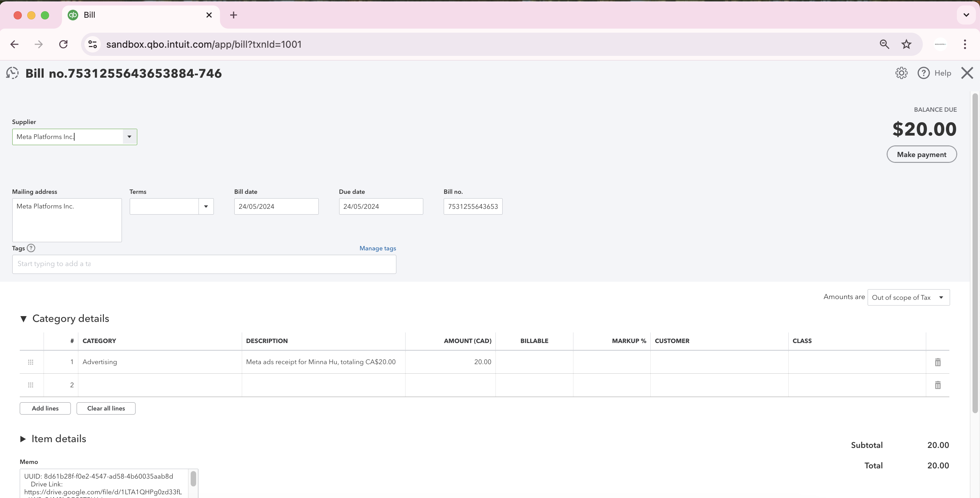The height and width of the screenshot is (498, 980).
Task: Open Chrome profile avatar
Action: click(940, 45)
